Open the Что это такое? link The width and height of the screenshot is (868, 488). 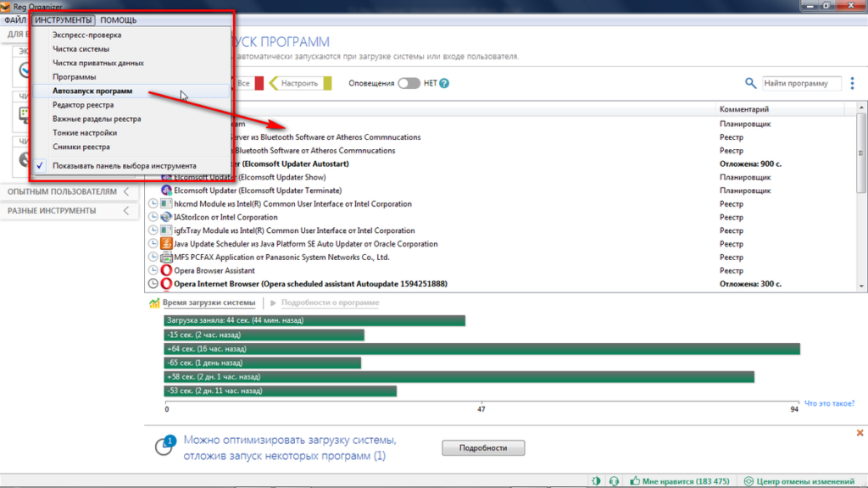tap(829, 403)
